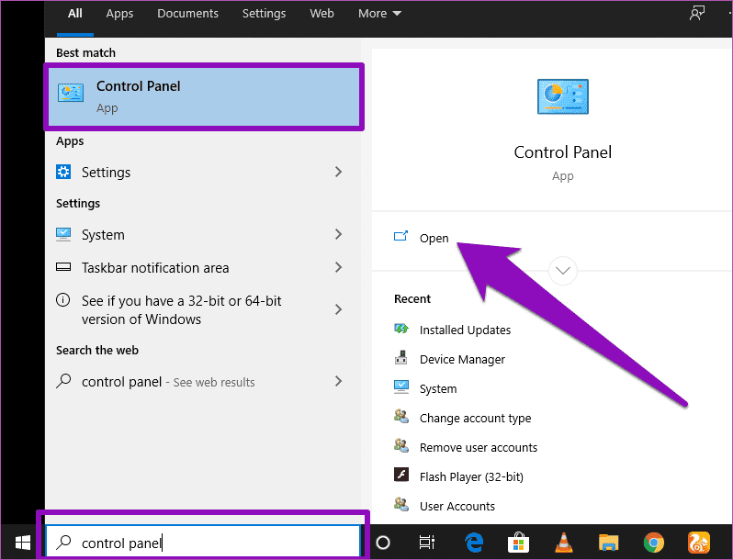Click the User Accounts icon
This screenshot has height=560, width=733.
(401, 504)
